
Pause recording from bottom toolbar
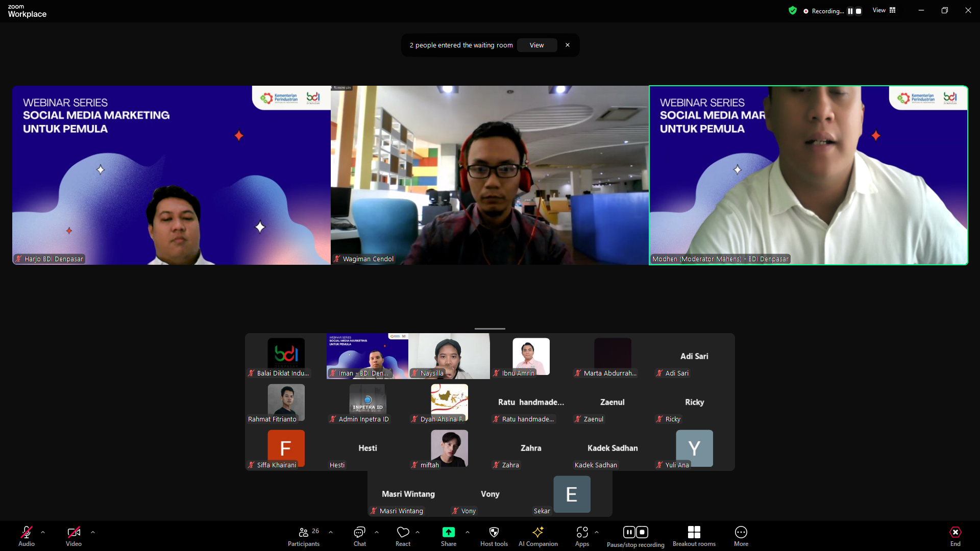(629, 532)
